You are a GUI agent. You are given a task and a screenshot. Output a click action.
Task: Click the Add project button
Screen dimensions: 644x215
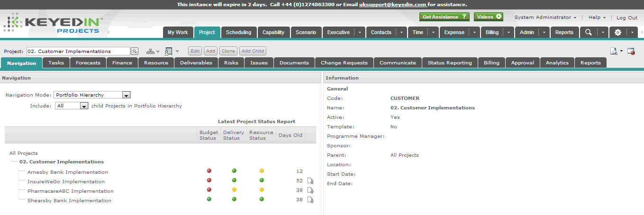coord(210,51)
